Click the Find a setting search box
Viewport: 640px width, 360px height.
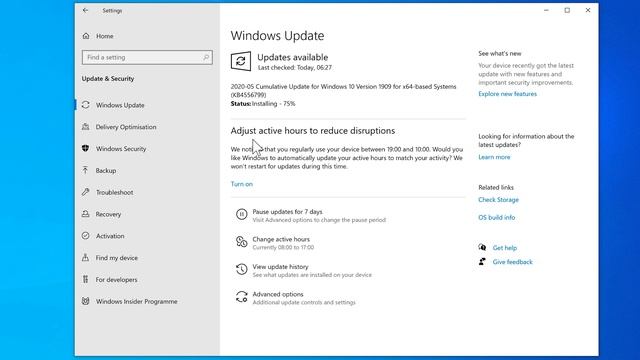pyautogui.click(x=147, y=58)
